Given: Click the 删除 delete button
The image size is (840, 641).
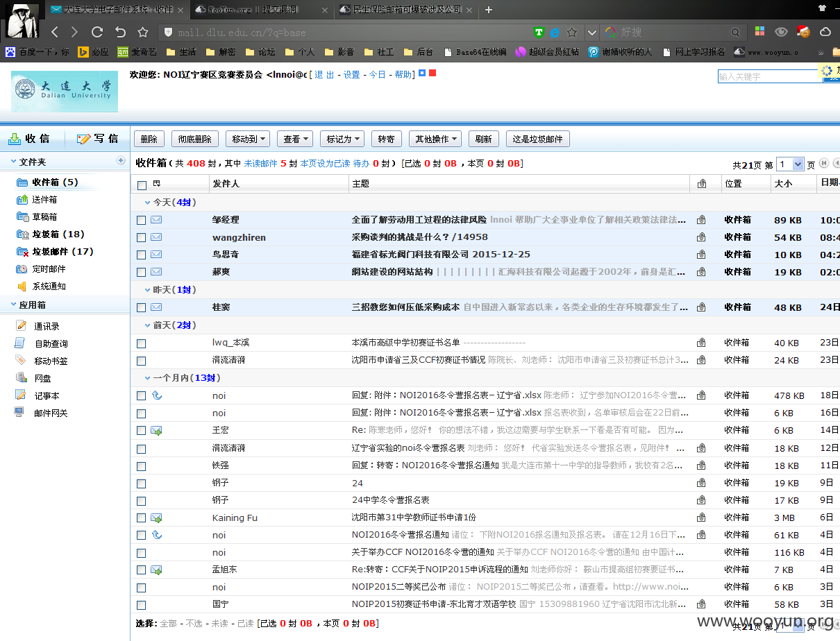Looking at the screenshot, I should pyautogui.click(x=149, y=139).
